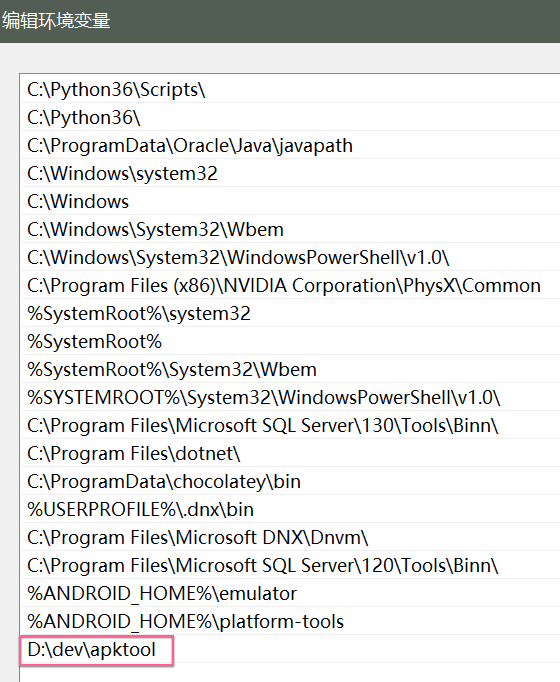This screenshot has width=560, height=682.
Task: Select the %USERPROFILE%\.dnx\bin entry
Action: pyautogui.click(x=290, y=509)
